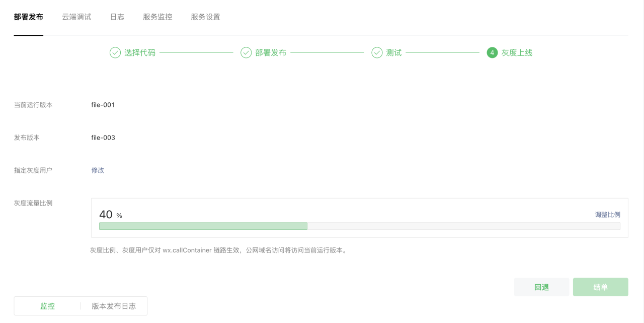Click the completed 选择代码 step checkmark
644x323 pixels.
[115, 52]
